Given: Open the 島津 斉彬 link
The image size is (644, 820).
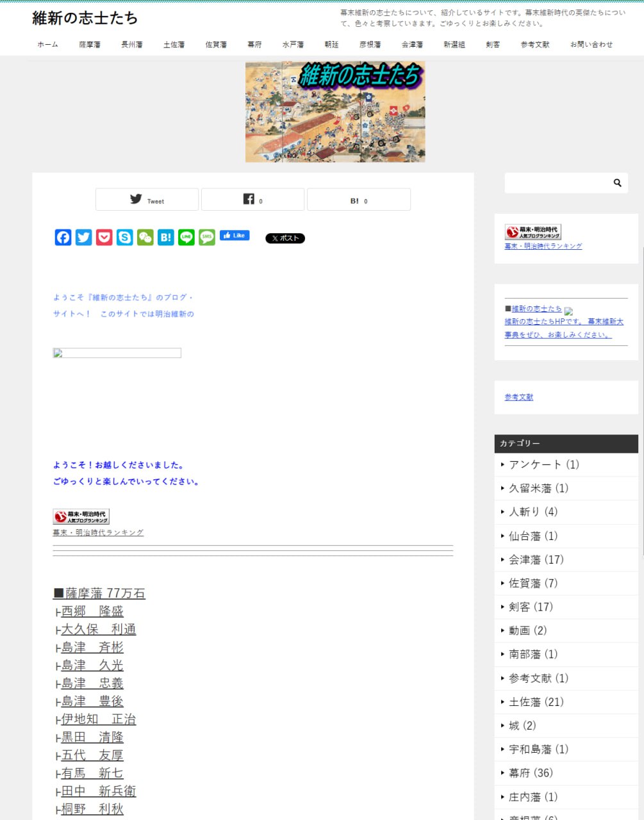Looking at the screenshot, I should point(92,647).
